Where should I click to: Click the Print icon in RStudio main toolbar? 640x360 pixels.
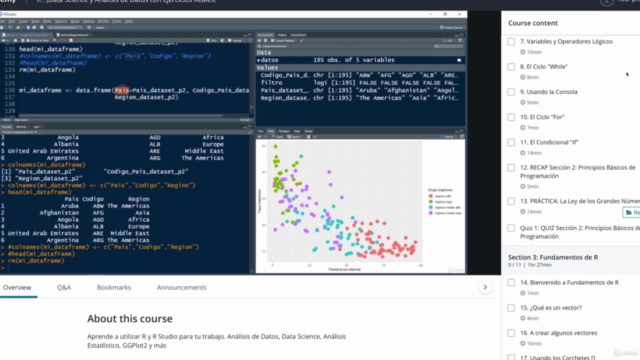coord(42,27)
